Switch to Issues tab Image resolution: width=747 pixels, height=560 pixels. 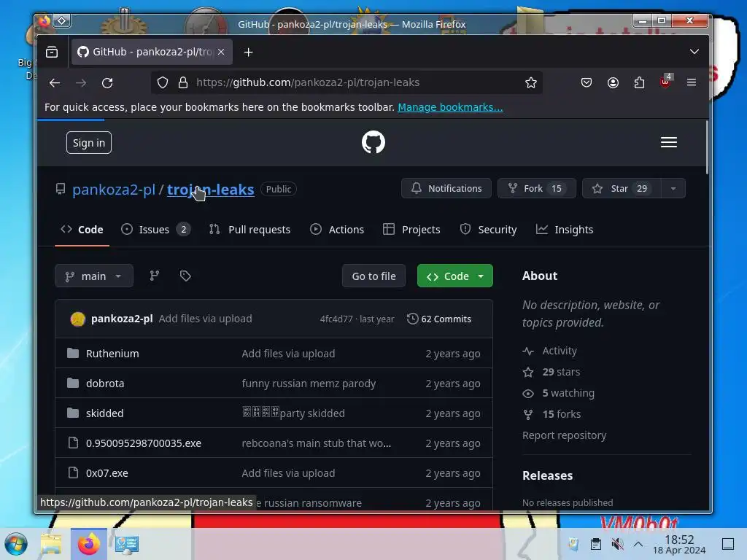pos(156,230)
